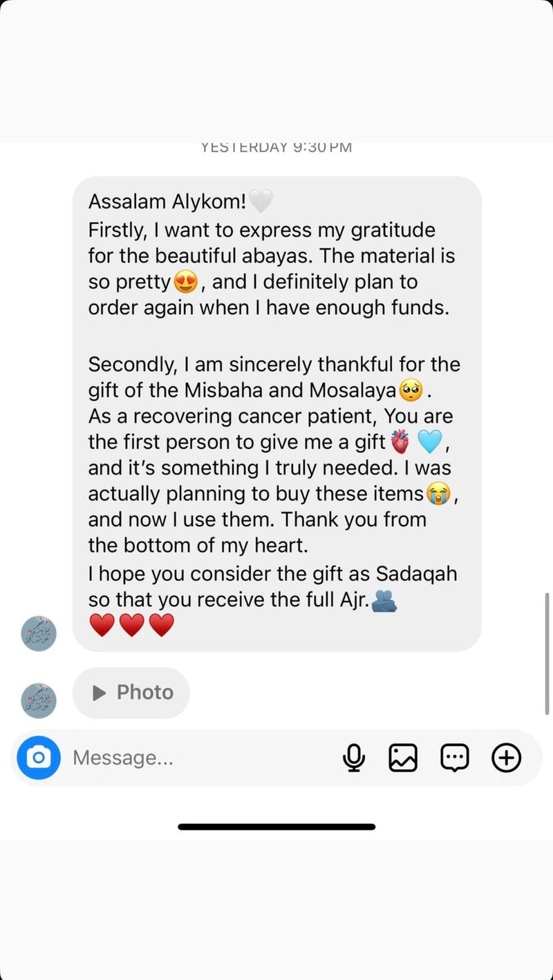Open the sticker speech-bubble icon
553x980 pixels.
(455, 758)
